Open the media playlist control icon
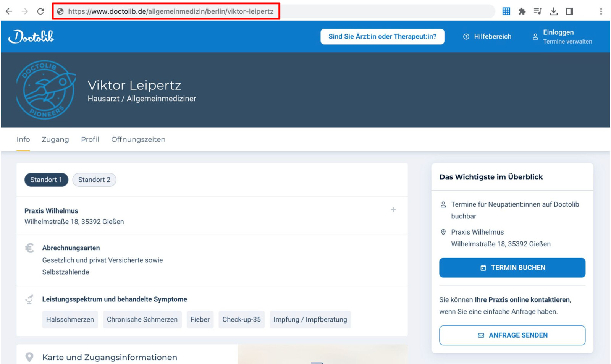 click(538, 11)
